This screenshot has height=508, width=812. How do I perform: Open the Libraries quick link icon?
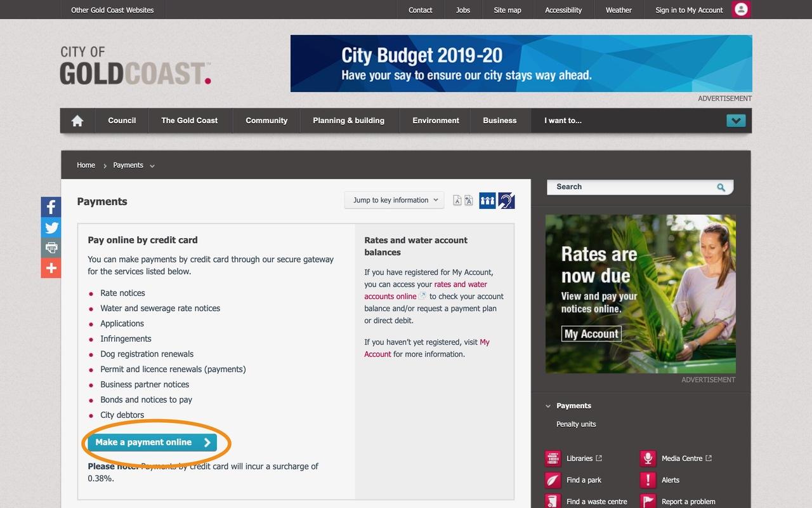click(553, 458)
